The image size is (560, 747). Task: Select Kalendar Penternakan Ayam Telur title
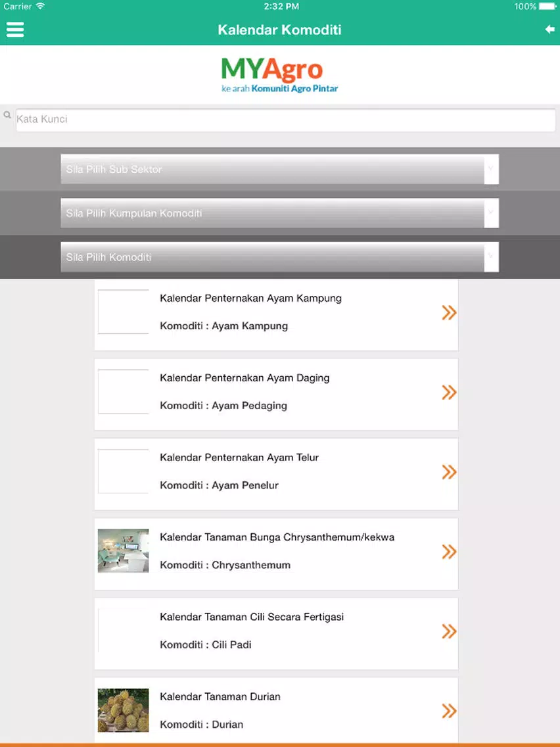239,458
